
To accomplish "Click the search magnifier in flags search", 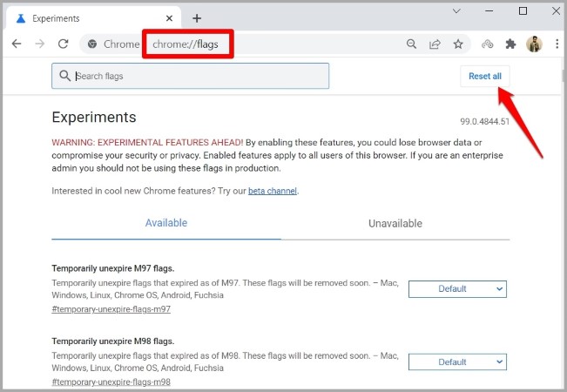I will [64, 76].
